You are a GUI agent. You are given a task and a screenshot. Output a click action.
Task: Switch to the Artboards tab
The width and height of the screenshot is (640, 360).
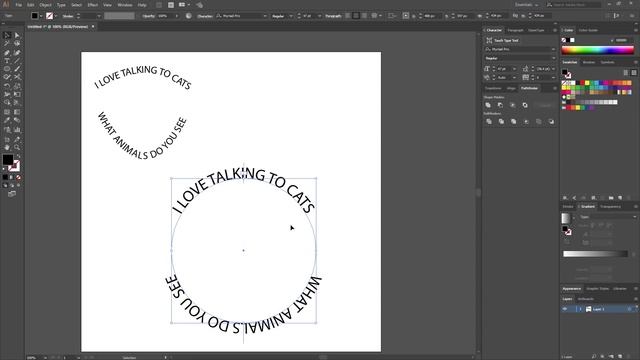tap(585, 299)
